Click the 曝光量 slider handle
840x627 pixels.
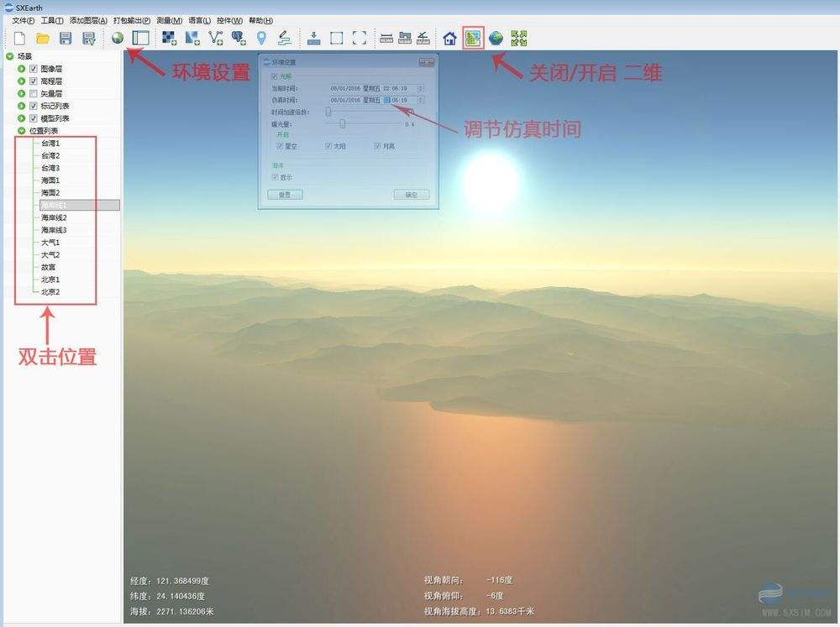(x=342, y=123)
